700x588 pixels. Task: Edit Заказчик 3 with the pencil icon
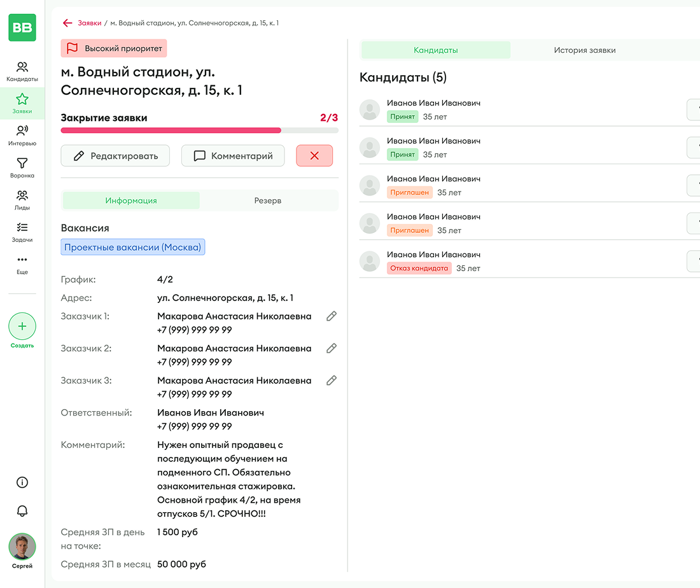point(331,381)
